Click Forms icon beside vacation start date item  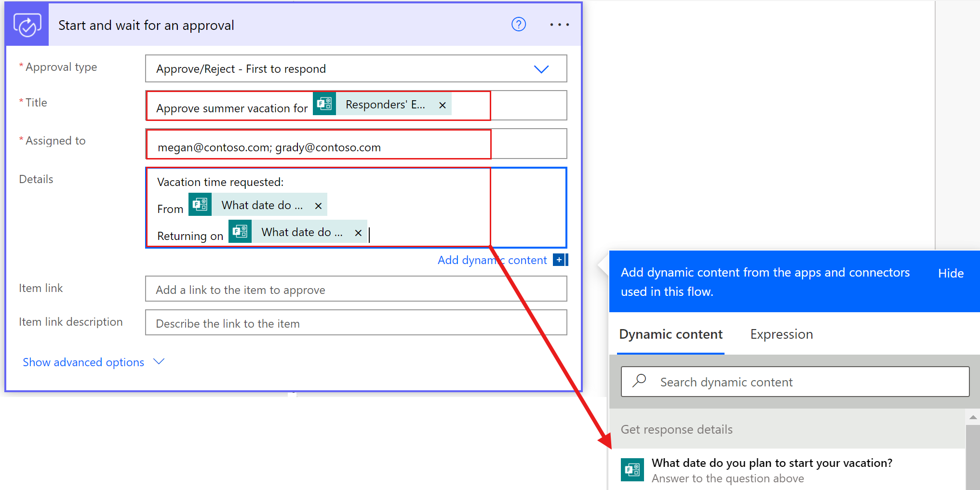click(632, 470)
